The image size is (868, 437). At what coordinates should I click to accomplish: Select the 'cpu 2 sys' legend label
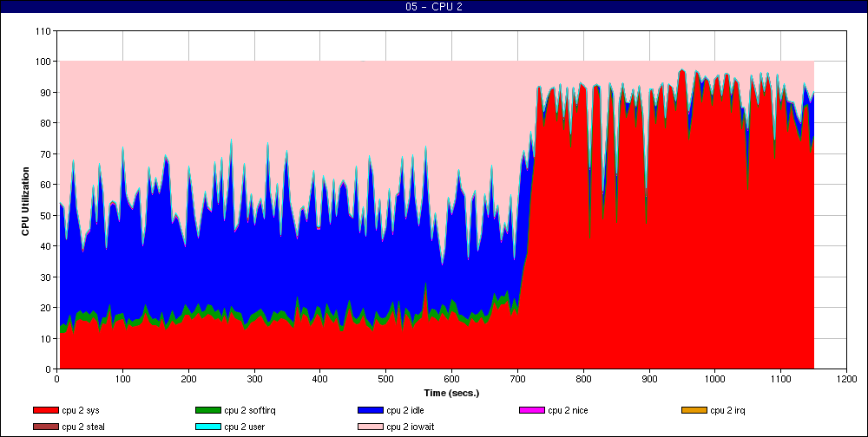pyautogui.click(x=81, y=410)
